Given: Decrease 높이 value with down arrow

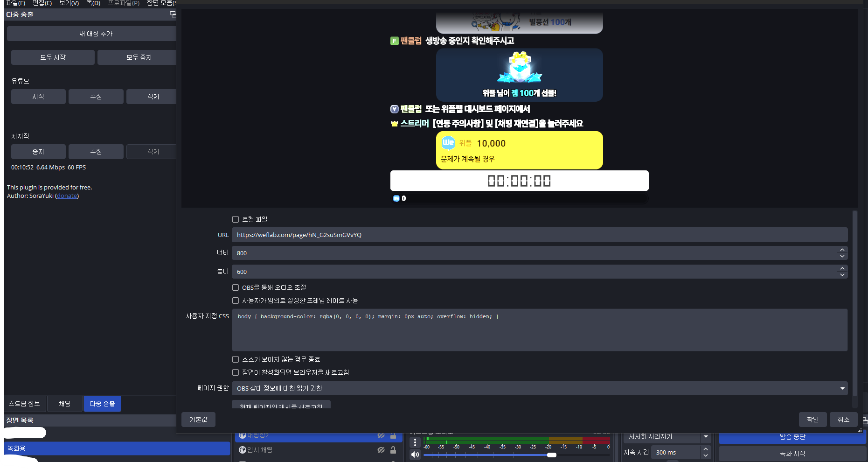Looking at the screenshot, I should point(842,275).
